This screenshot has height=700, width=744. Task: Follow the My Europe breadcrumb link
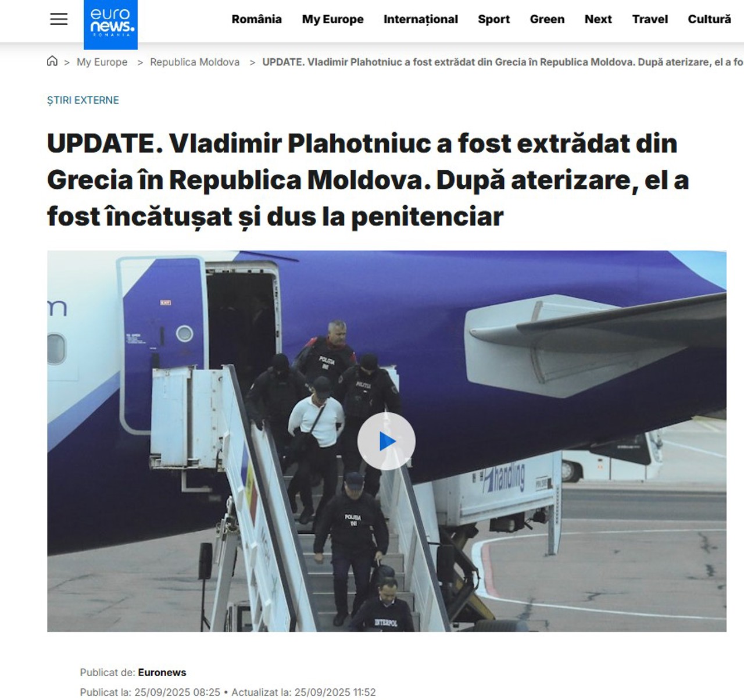(102, 62)
